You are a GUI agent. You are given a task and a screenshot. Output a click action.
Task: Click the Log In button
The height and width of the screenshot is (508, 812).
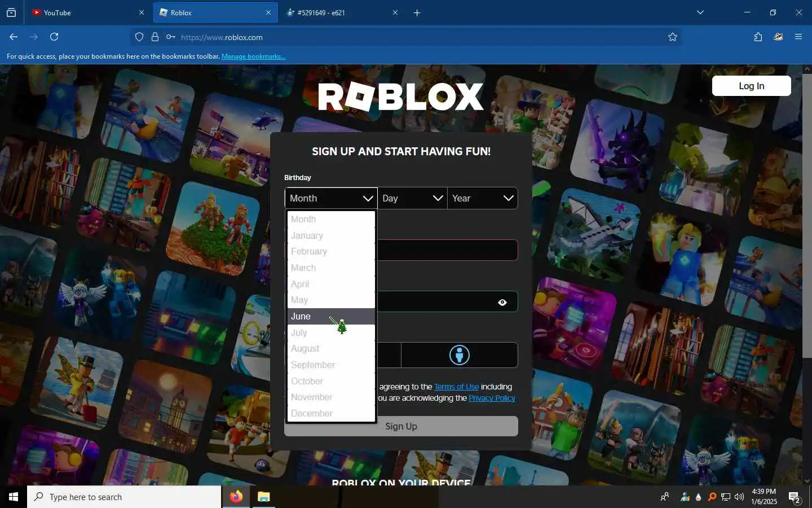point(751,86)
